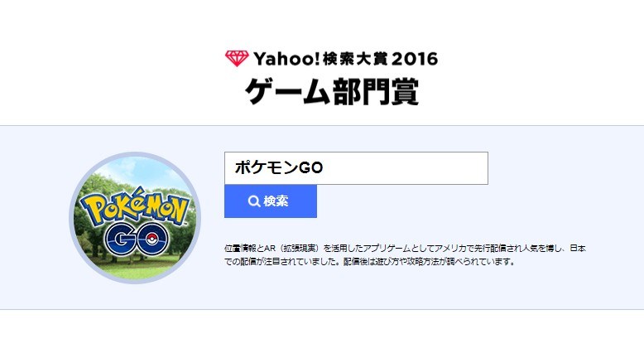The image size is (644, 363).
Task: Click the ポケモンGO text inside the search box
Action: [x=279, y=167]
